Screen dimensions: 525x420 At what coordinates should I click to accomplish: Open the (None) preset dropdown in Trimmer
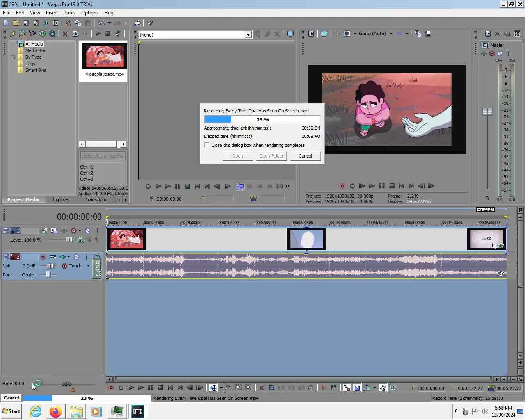click(x=248, y=35)
